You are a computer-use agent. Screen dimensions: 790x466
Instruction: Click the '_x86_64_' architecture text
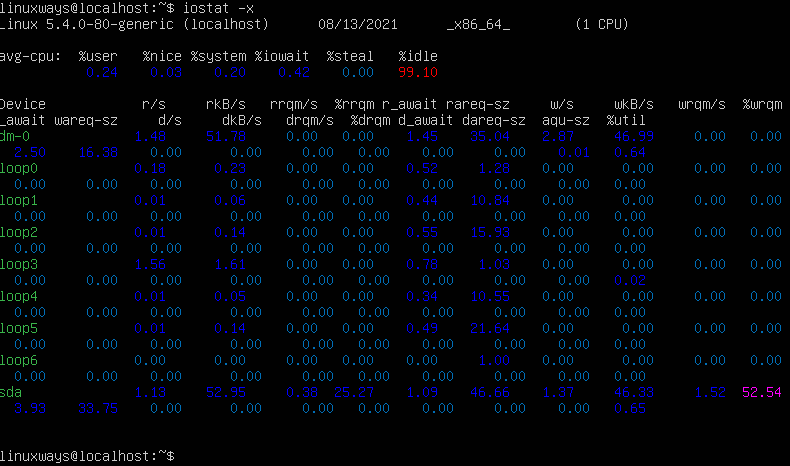(x=478, y=25)
